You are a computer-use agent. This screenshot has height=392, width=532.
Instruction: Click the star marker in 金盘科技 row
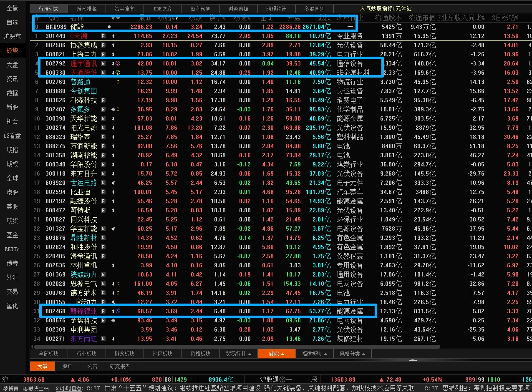(113, 320)
